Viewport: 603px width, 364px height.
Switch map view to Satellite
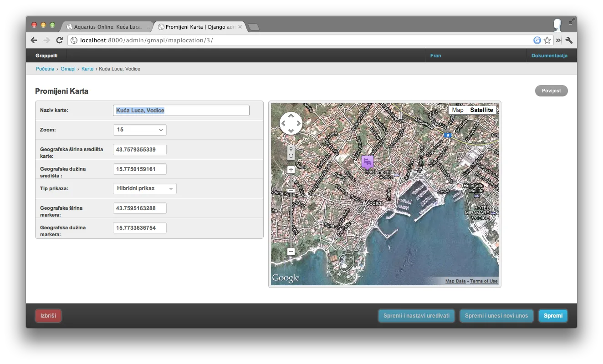(x=481, y=110)
